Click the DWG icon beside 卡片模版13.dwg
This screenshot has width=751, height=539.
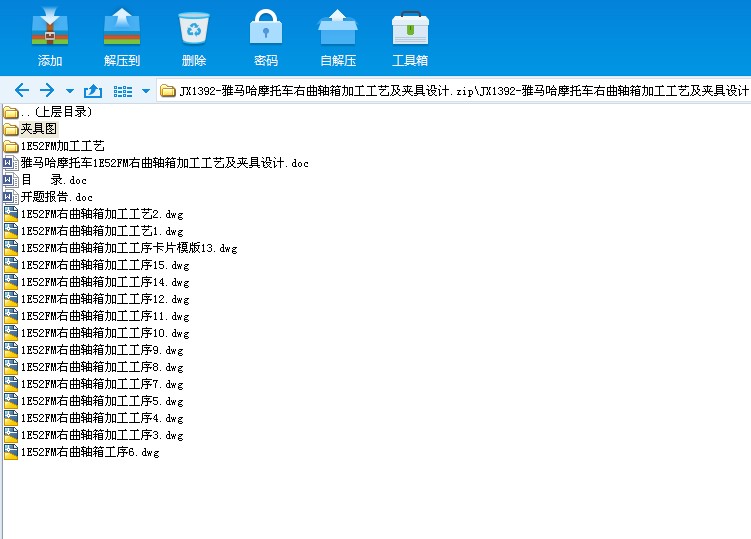pyautogui.click(x=11, y=248)
